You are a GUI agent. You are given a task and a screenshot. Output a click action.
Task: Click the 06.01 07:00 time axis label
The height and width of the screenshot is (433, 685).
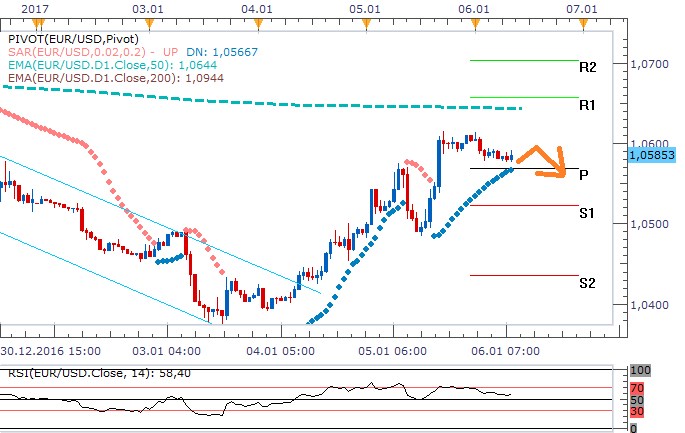click(x=505, y=352)
